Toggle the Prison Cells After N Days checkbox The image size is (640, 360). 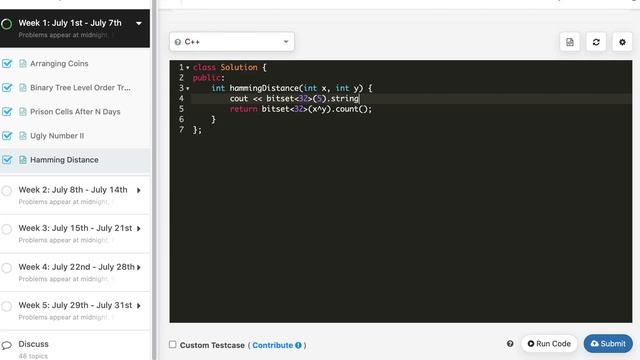point(7,112)
